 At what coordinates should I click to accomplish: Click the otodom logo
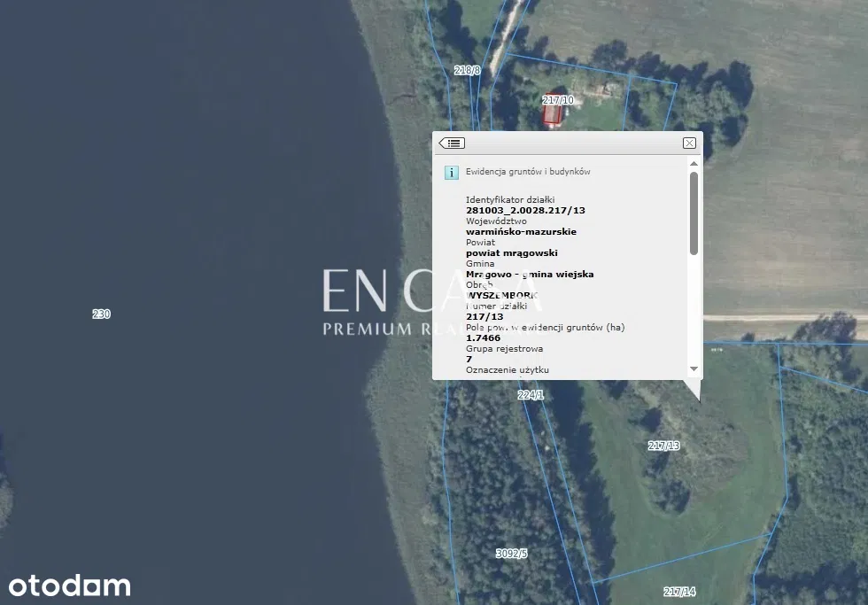(70, 586)
